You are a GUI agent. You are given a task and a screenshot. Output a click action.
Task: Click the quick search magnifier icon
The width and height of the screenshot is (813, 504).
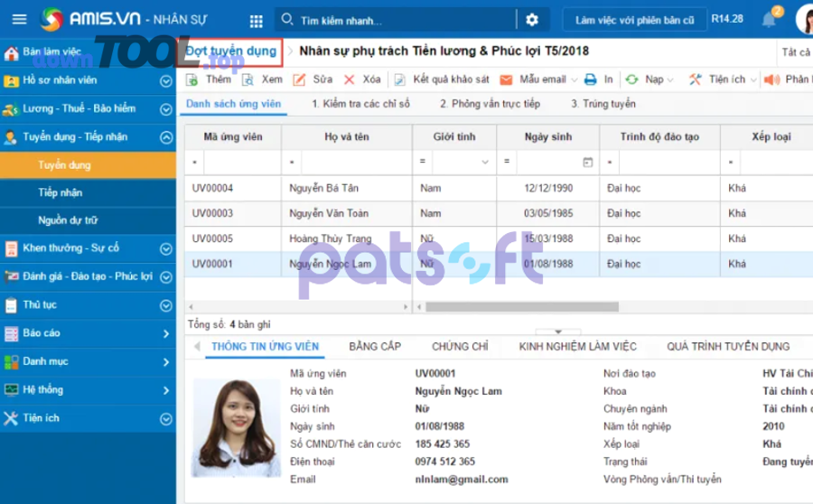(x=286, y=20)
